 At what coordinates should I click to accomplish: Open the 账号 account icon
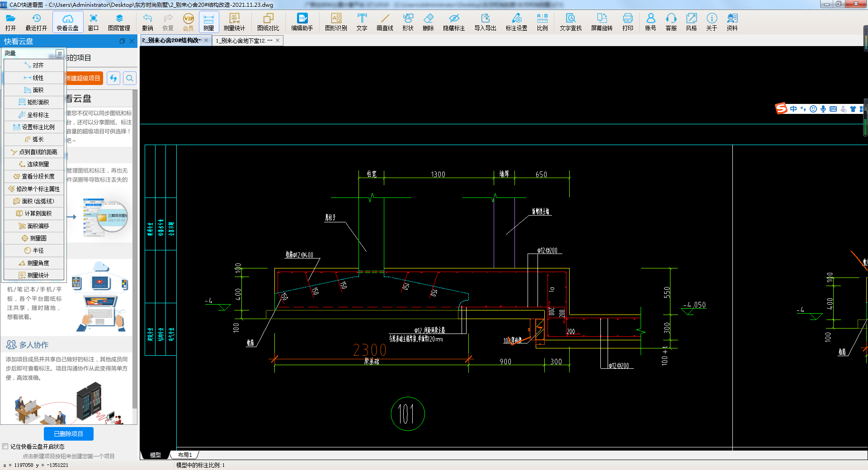[x=651, y=22]
